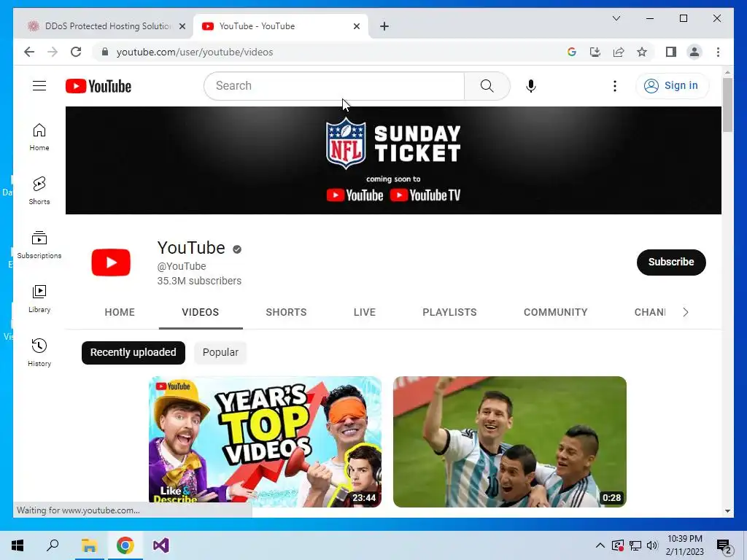
Task: Toggle the Chrome side panel
Action: [x=671, y=52]
